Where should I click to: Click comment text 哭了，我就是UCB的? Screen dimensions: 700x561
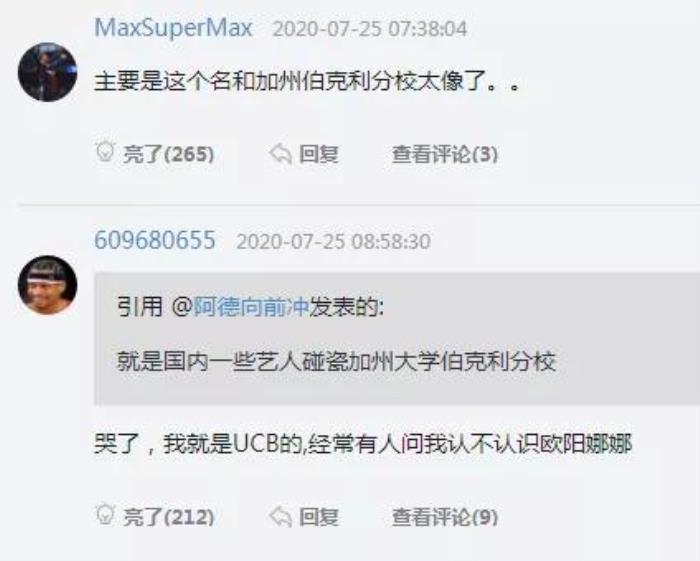198,445
